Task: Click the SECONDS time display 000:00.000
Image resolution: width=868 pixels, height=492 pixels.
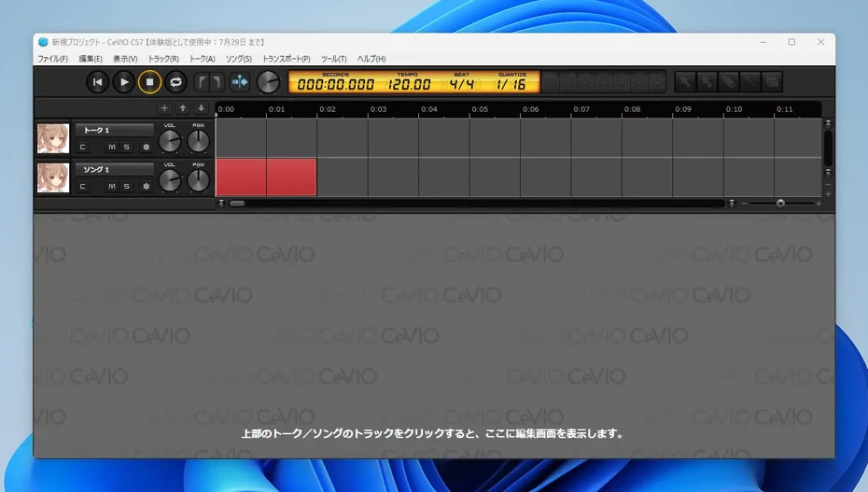Action: coord(335,84)
